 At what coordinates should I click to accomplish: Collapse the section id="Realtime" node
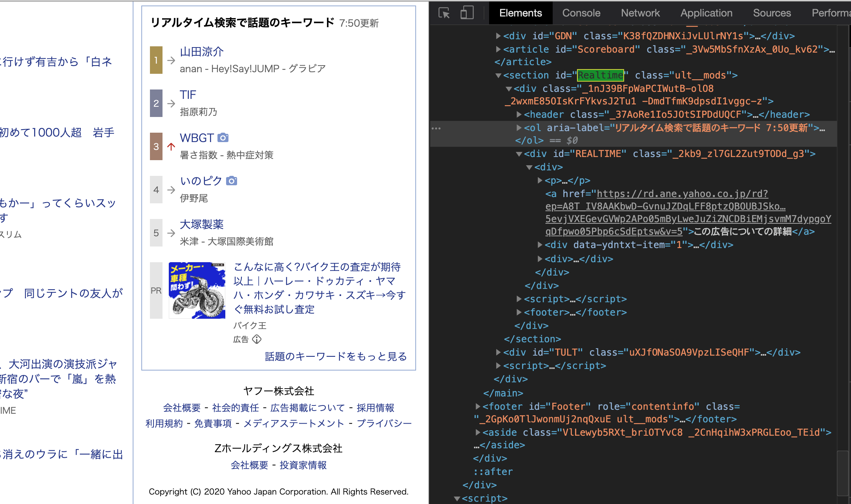(498, 75)
